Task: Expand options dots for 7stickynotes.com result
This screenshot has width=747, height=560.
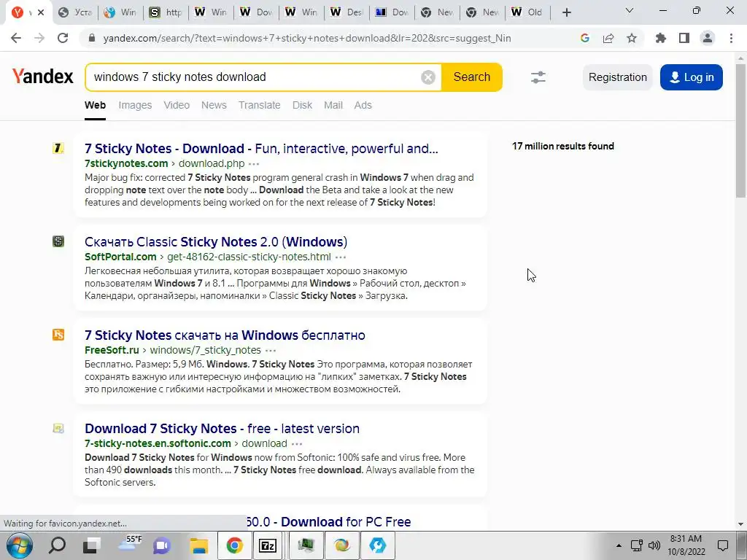Action: [254, 164]
